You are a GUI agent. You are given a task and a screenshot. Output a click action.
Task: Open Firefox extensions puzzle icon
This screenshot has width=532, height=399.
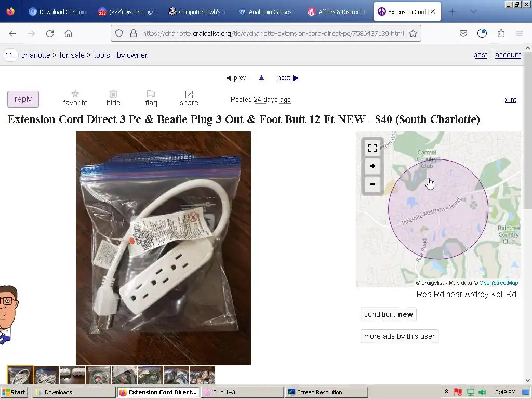501,34
